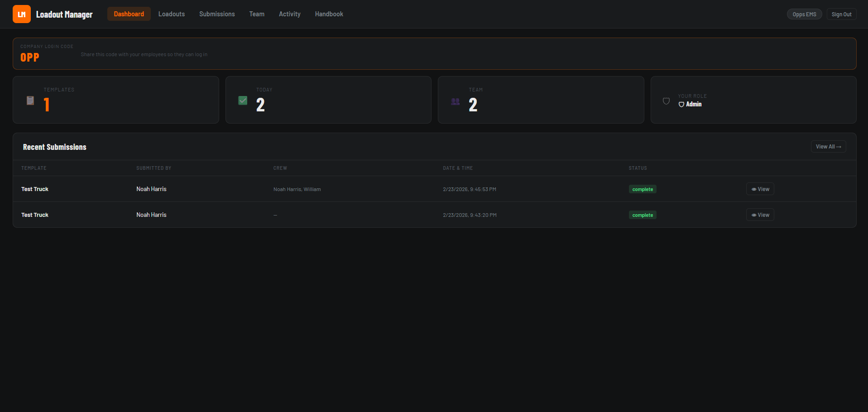Viewport: 868px width, 412px height.
Task: Open the View All submissions arrow link
Action: pyautogui.click(x=828, y=146)
